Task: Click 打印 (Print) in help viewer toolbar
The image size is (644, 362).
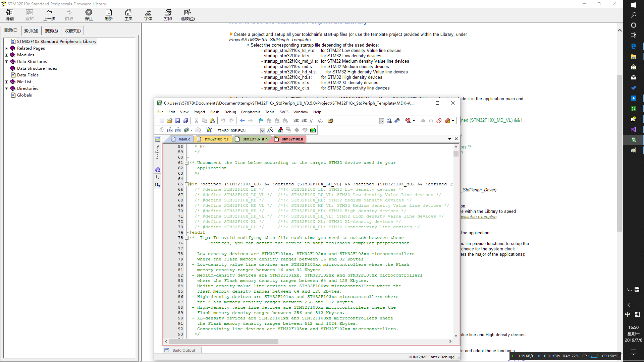Action: click(x=168, y=15)
